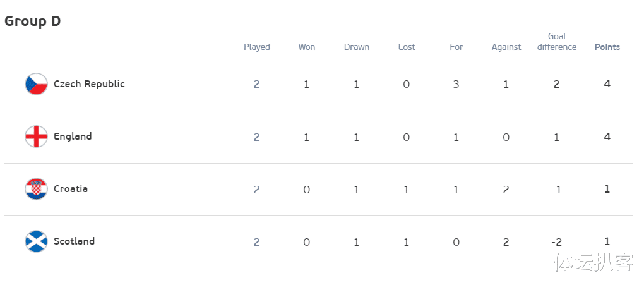Click the Scotland flag icon

click(x=36, y=241)
